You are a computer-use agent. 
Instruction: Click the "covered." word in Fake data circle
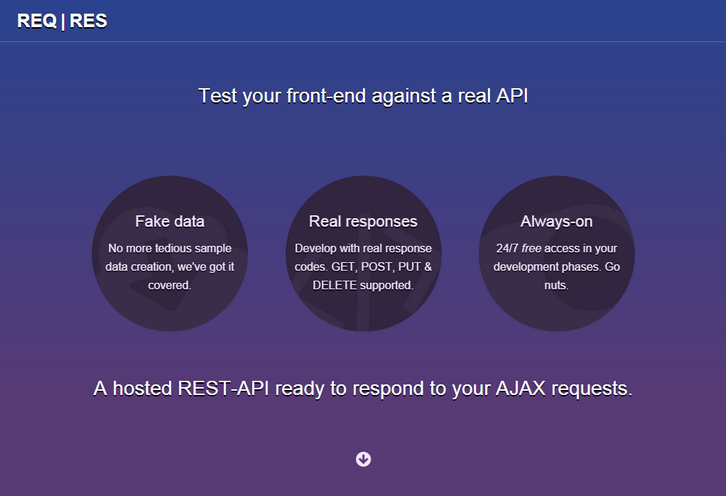170,285
